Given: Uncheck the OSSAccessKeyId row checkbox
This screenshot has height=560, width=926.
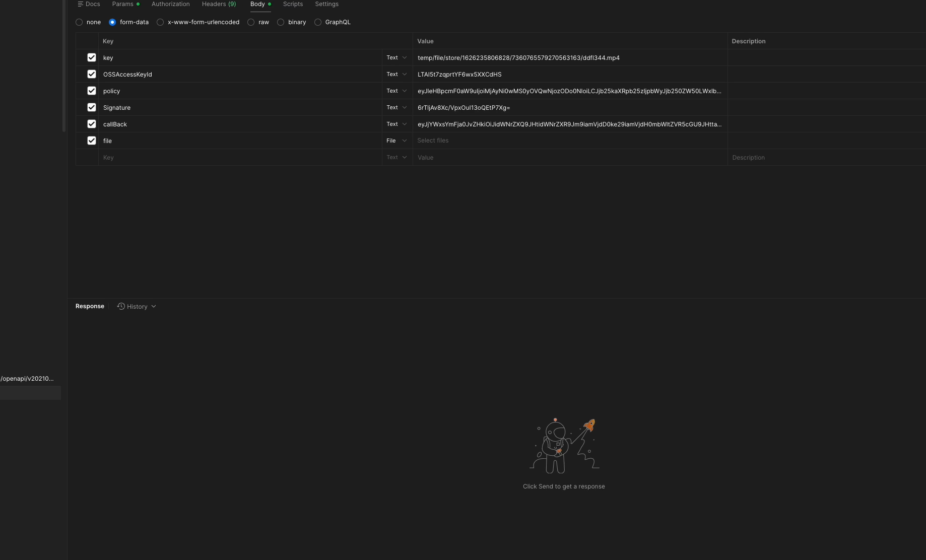Looking at the screenshot, I should [x=92, y=74].
